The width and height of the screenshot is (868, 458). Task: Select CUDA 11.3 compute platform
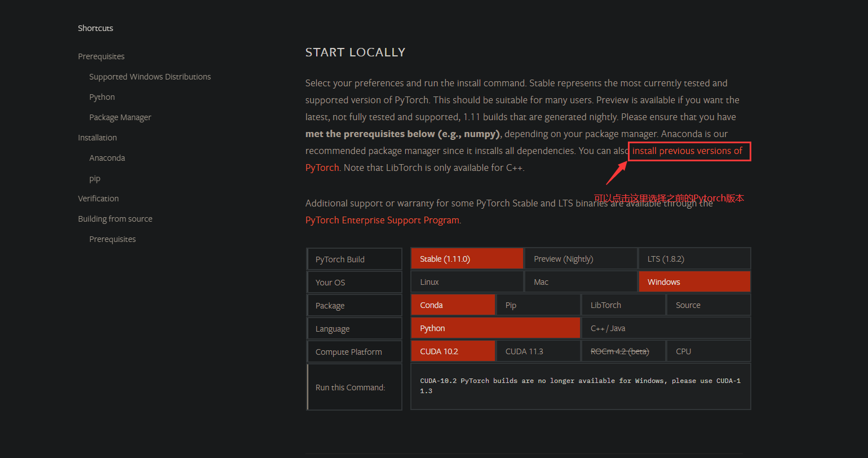[538, 351]
